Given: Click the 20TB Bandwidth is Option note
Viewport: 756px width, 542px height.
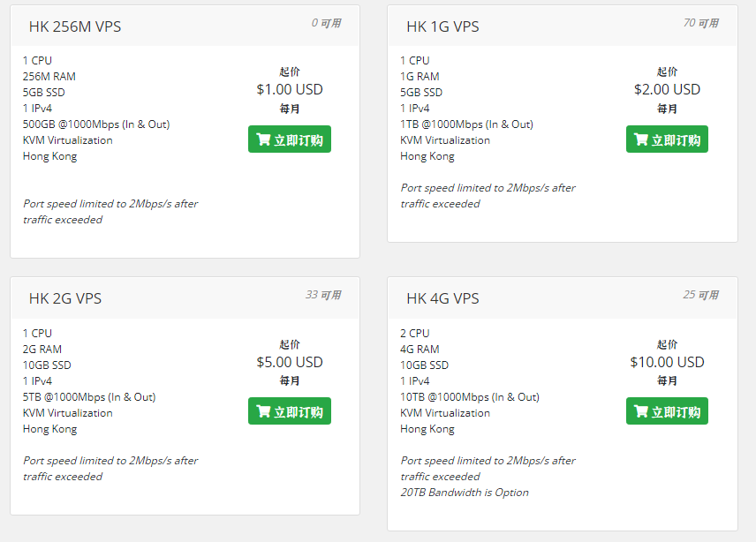Looking at the screenshot, I should coord(465,493).
